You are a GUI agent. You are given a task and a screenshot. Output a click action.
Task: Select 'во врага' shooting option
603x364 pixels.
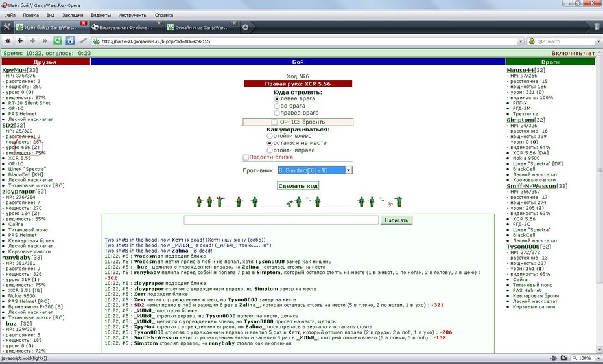click(276, 106)
